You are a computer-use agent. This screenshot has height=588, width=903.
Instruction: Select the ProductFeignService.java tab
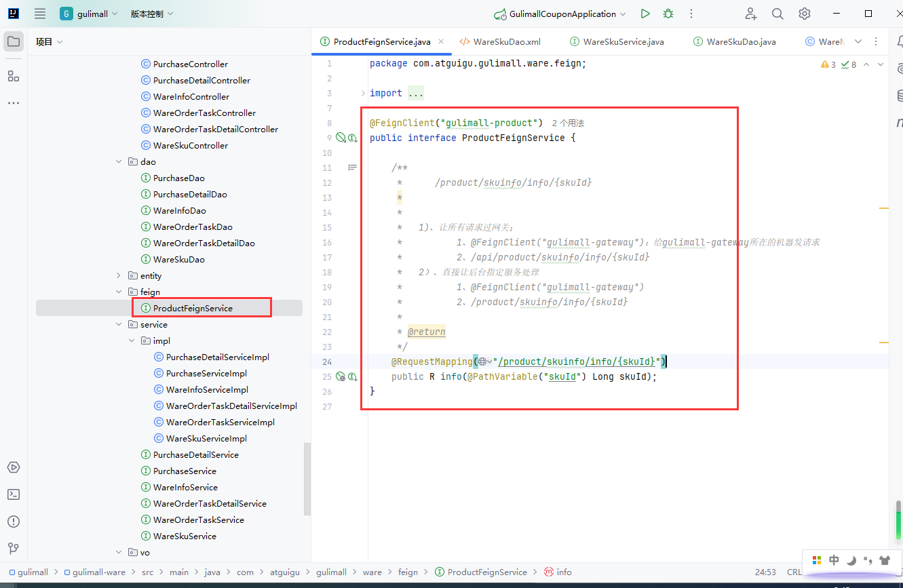(x=382, y=41)
